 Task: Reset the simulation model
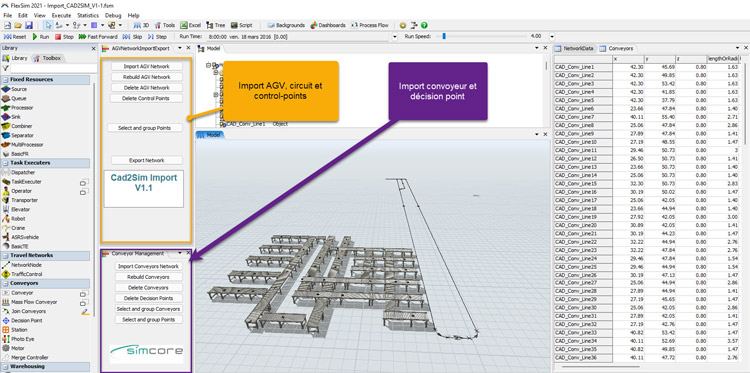(x=15, y=36)
